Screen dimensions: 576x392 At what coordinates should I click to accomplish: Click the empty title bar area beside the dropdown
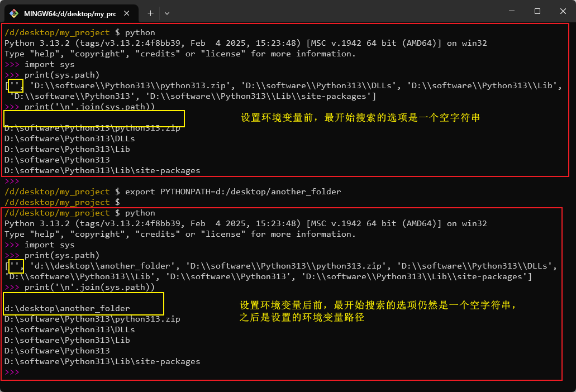335,12
